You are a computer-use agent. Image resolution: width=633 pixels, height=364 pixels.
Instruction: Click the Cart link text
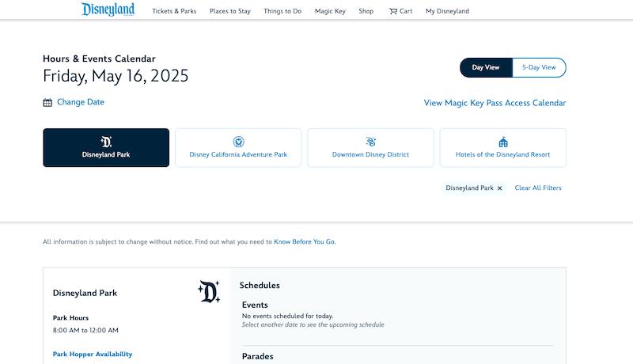coord(406,11)
